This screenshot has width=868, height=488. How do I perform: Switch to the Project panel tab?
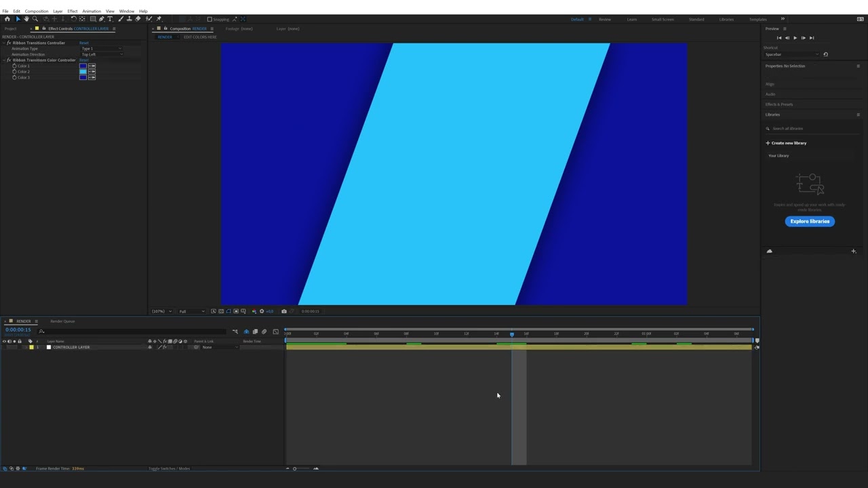[x=10, y=28]
